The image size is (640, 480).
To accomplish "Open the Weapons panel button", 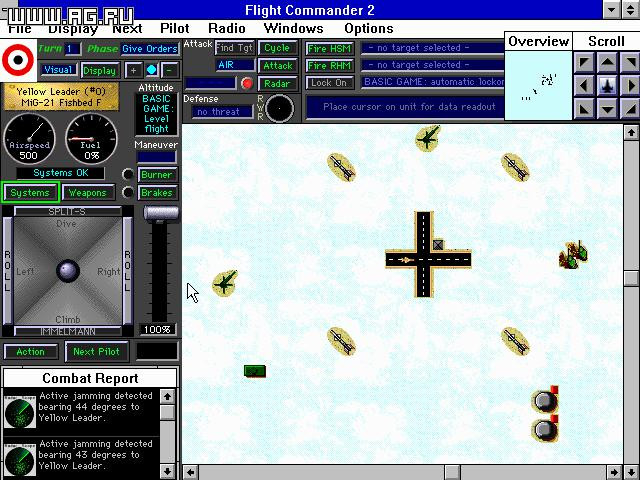I will point(87,193).
